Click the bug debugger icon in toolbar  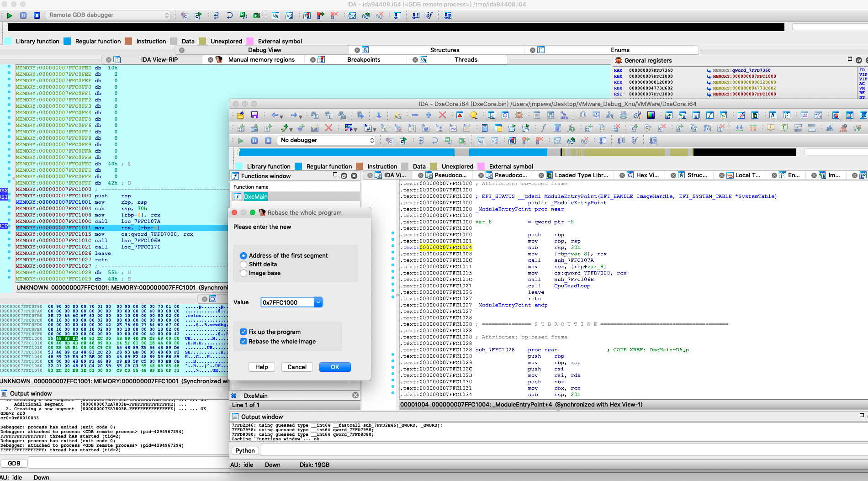pyautogui.click(x=519, y=115)
